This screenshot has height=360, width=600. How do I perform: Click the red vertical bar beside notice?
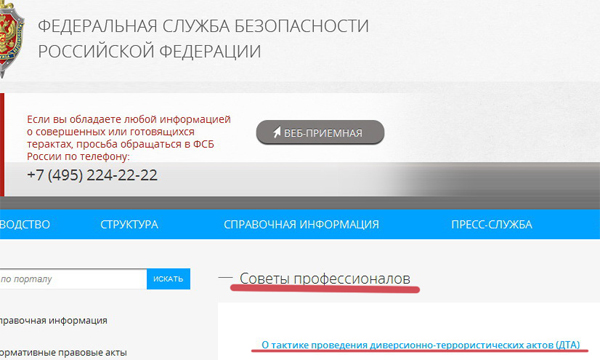coord(2,145)
